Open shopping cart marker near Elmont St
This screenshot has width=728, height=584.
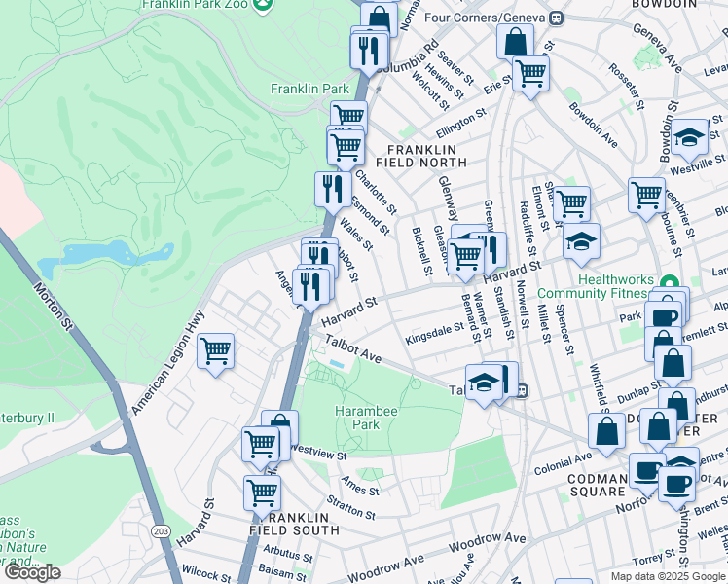[x=572, y=204]
